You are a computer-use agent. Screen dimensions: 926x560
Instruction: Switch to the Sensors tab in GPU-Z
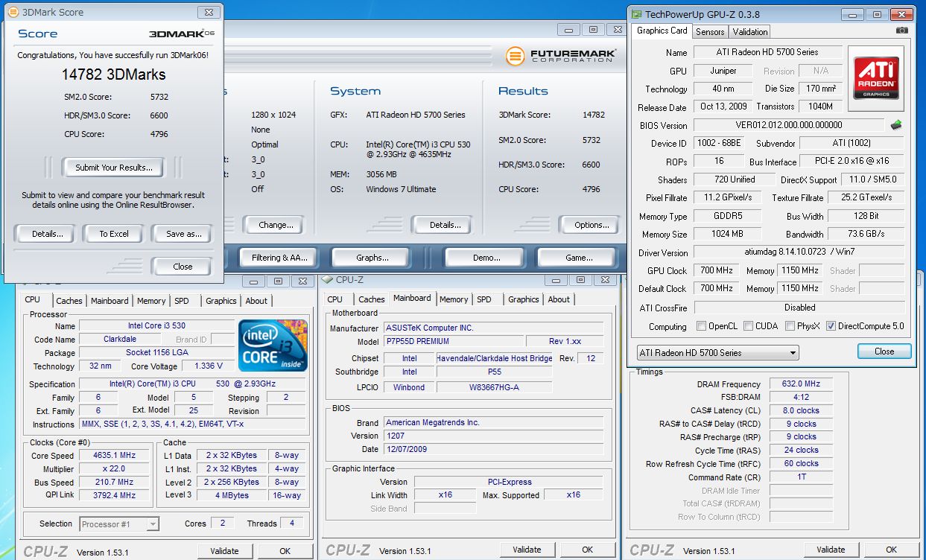[x=710, y=32]
